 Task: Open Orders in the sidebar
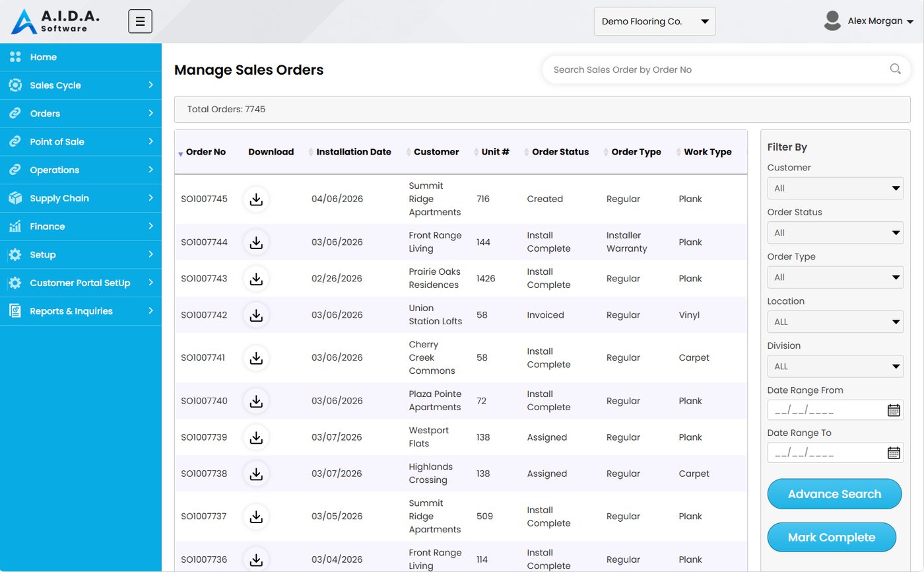[x=81, y=114]
